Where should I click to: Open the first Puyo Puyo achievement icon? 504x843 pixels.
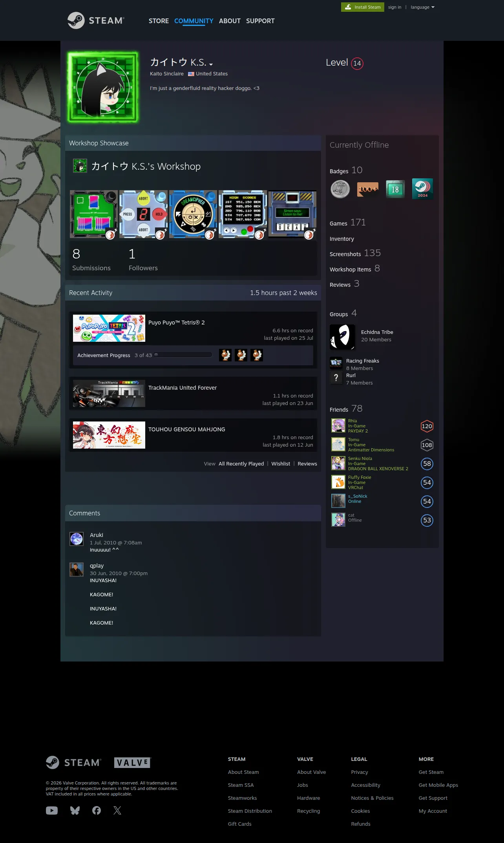(x=225, y=355)
